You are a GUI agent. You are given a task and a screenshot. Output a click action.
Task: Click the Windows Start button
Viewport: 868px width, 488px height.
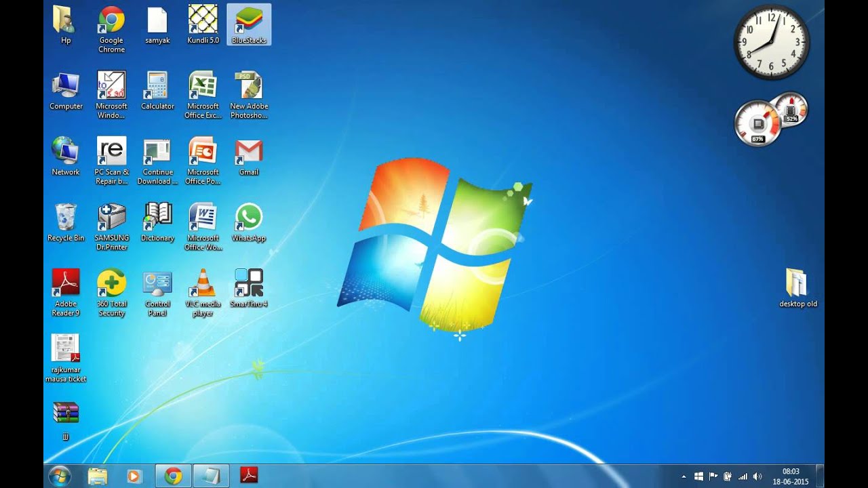click(x=60, y=476)
